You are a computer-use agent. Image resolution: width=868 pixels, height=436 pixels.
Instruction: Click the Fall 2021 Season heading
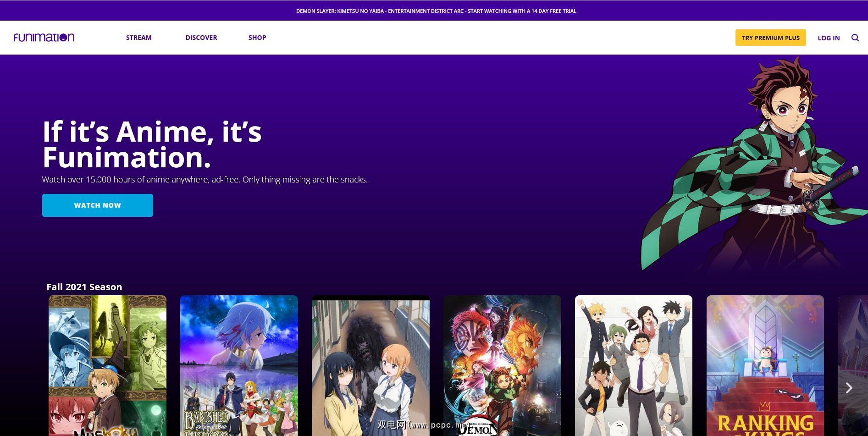click(84, 287)
